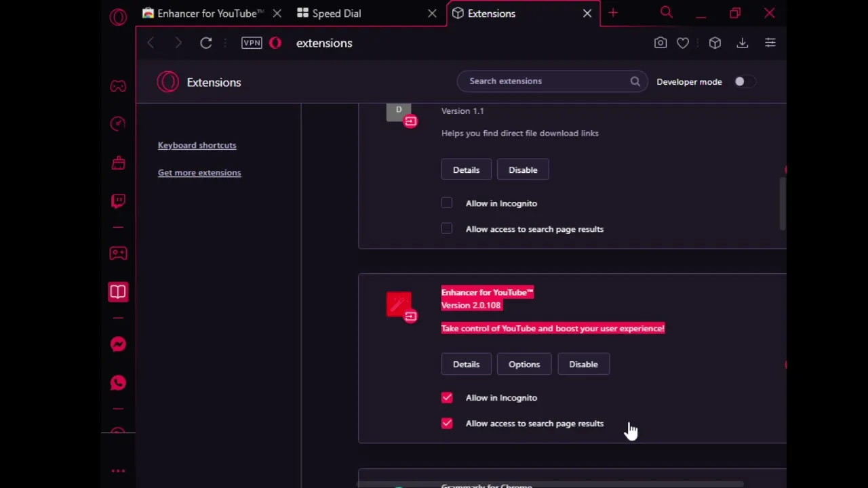The width and height of the screenshot is (868, 488).
Task: Uncheck Allow in Incognito for Enhancer for YouTube
Action: click(447, 397)
